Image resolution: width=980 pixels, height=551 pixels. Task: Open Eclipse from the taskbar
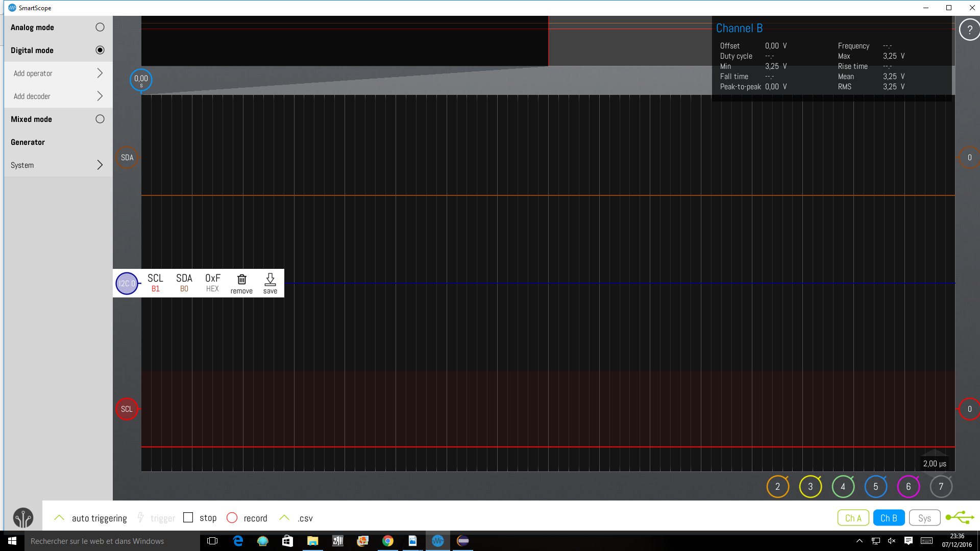coord(463,541)
